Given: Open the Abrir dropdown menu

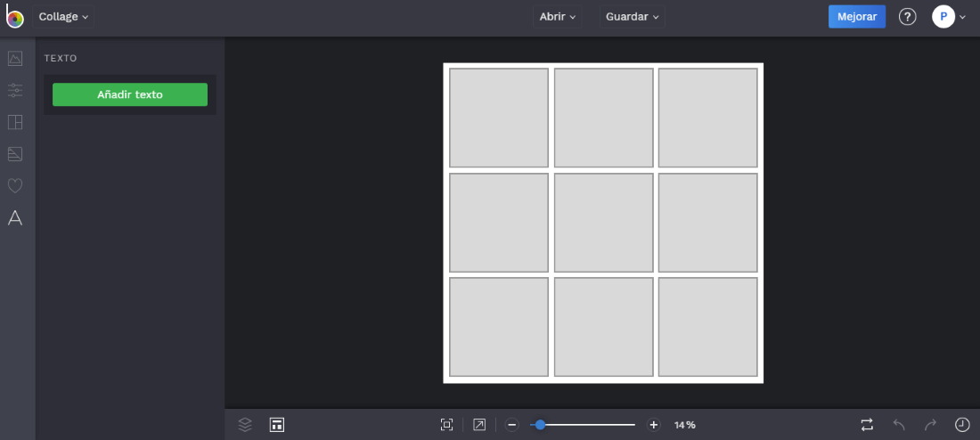Looking at the screenshot, I should pyautogui.click(x=558, y=17).
